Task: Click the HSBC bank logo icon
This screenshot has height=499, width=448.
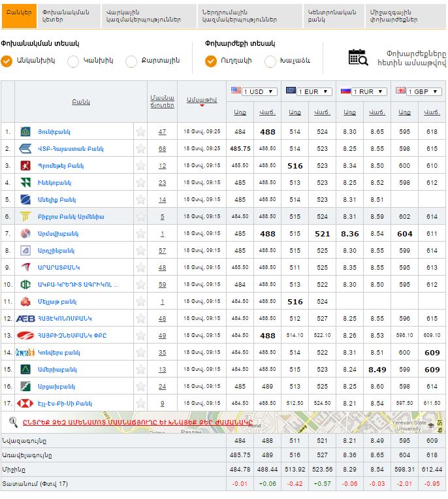Action: [25, 404]
